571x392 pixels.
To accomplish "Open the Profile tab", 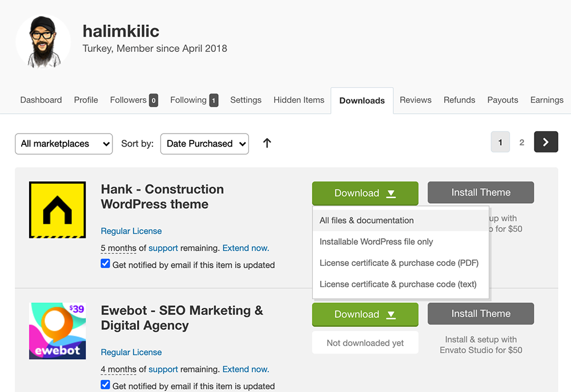I will [x=86, y=100].
